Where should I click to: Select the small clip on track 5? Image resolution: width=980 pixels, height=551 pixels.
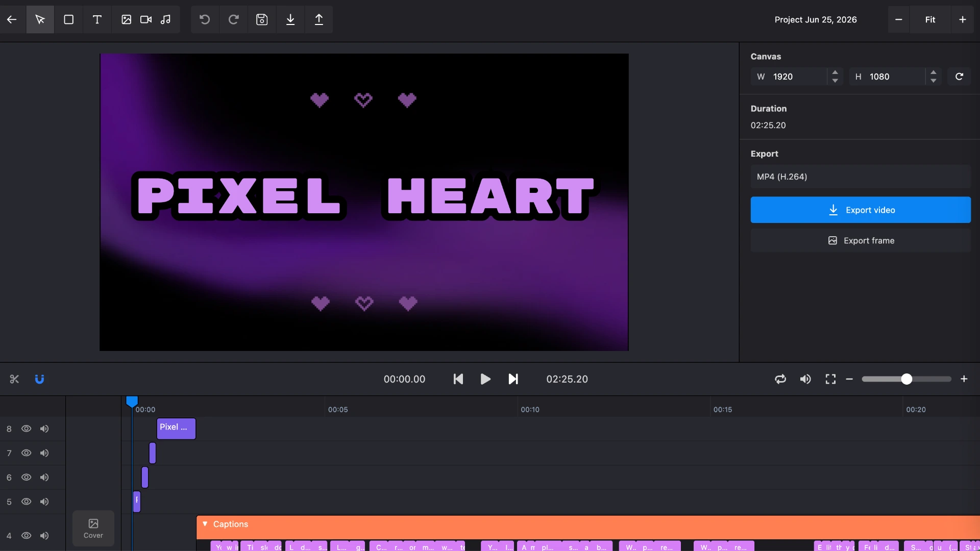(x=137, y=502)
